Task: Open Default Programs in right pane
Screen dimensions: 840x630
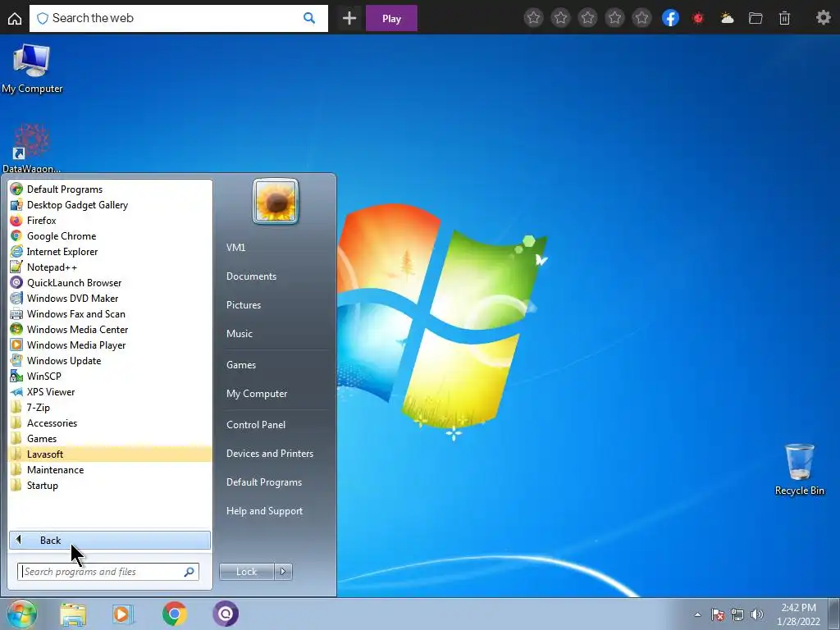Action: pyautogui.click(x=263, y=482)
